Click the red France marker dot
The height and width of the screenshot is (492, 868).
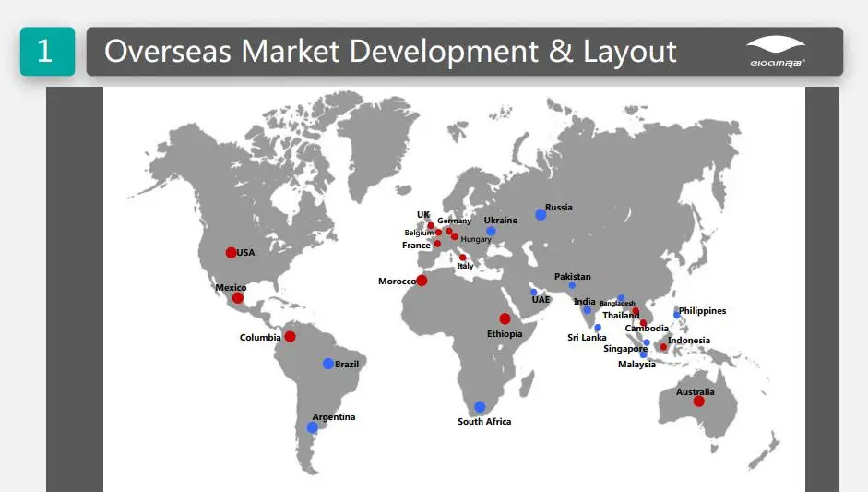click(x=437, y=244)
